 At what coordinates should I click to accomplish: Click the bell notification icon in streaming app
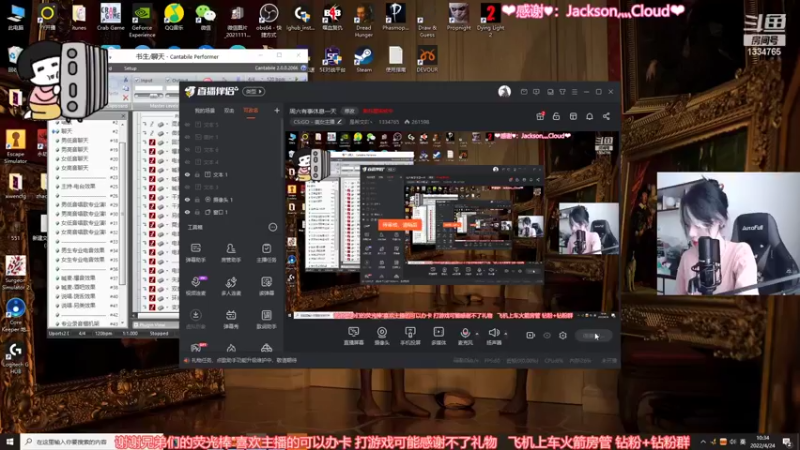[589, 116]
